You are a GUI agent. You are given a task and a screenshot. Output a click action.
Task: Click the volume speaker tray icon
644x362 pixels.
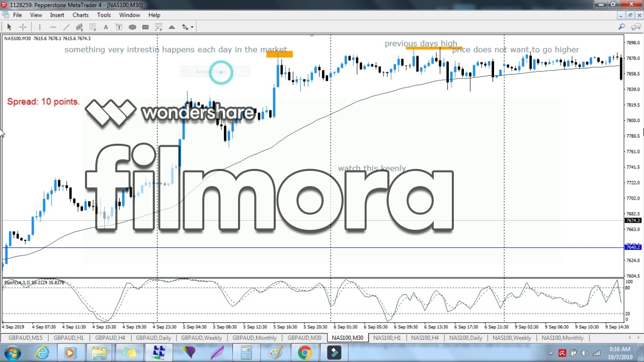585,353
